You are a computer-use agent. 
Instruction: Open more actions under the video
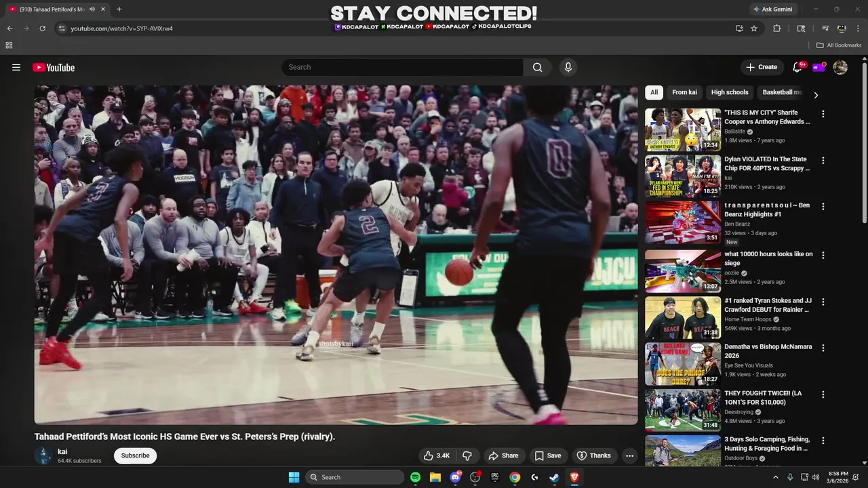(629, 455)
